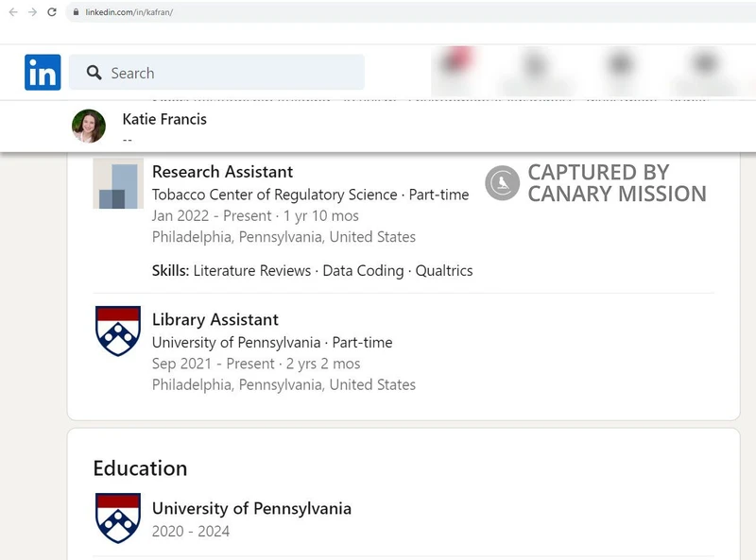Click the browser forward arrow
Viewport: 756px width, 560px height.
[x=32, y=12]
